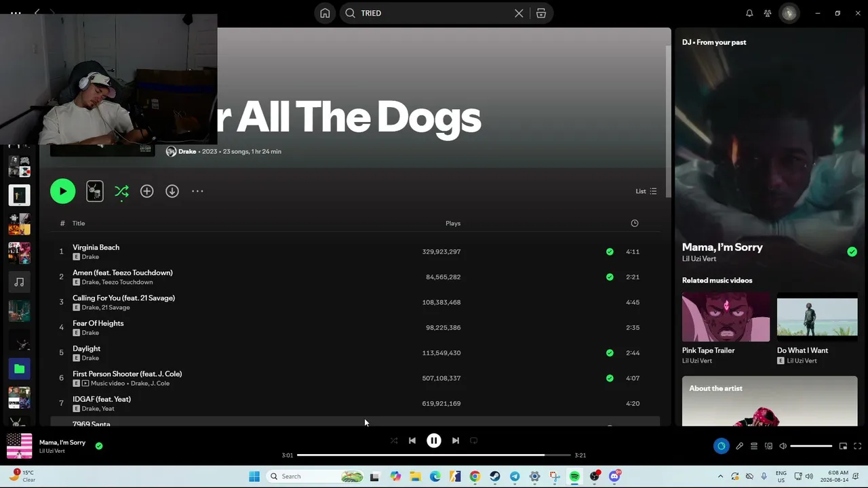Open Lil Uzi Vert link in Now Playing panel
Image resolution: width=868 pixels, height=488 pixels.
click(x=699, y=259)
